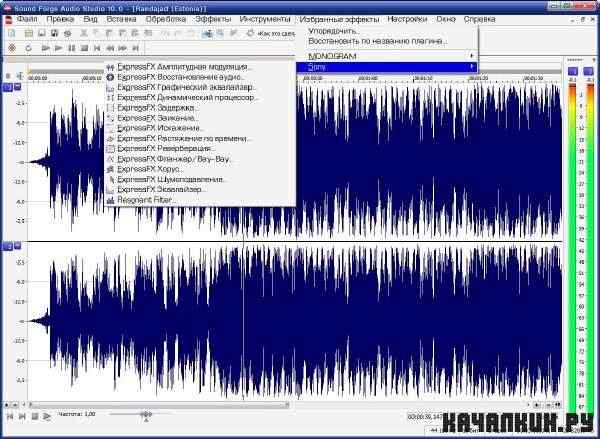The width and height of the screenshot is (600, 439).
Task: Open the Справка menu
Action: click(479, 19)
